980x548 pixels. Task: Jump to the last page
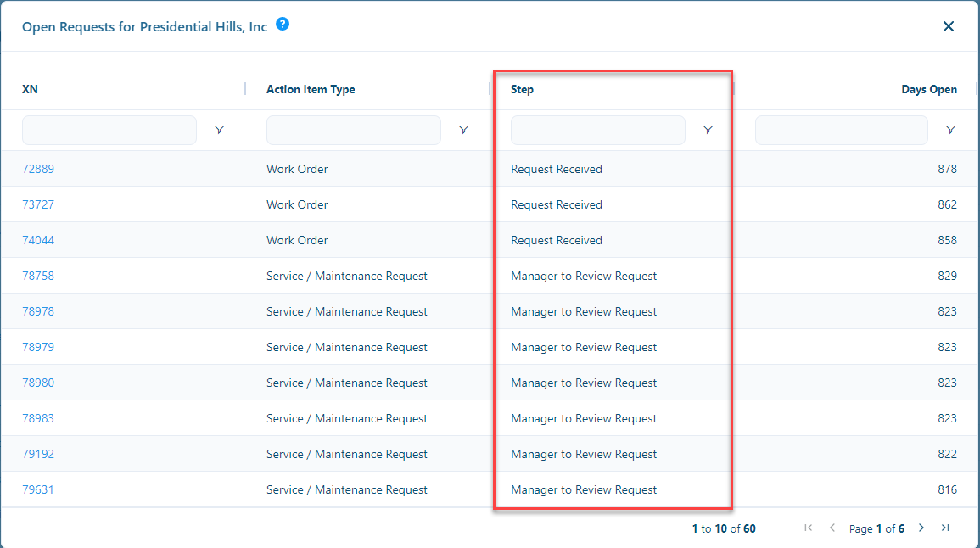click(x=945, y=528)
